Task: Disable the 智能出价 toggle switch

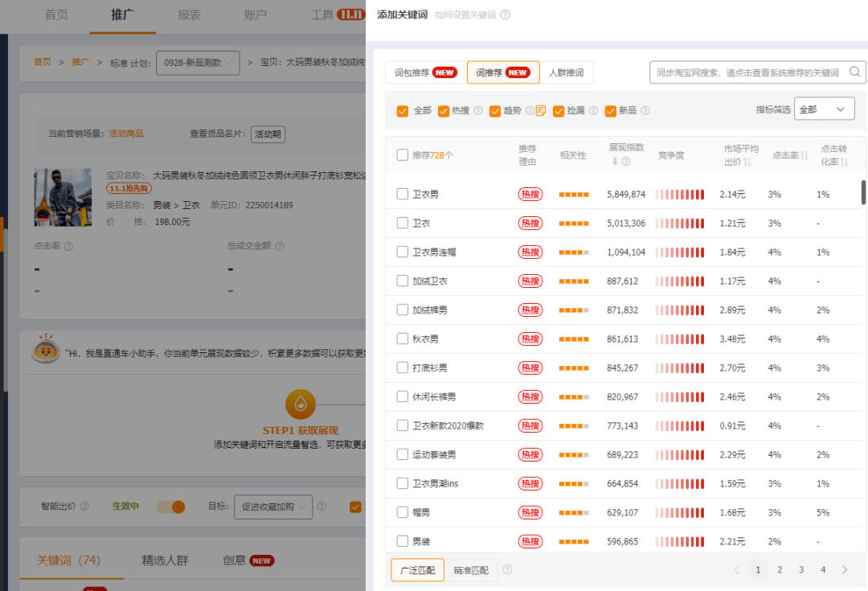Action: point(171,507)
